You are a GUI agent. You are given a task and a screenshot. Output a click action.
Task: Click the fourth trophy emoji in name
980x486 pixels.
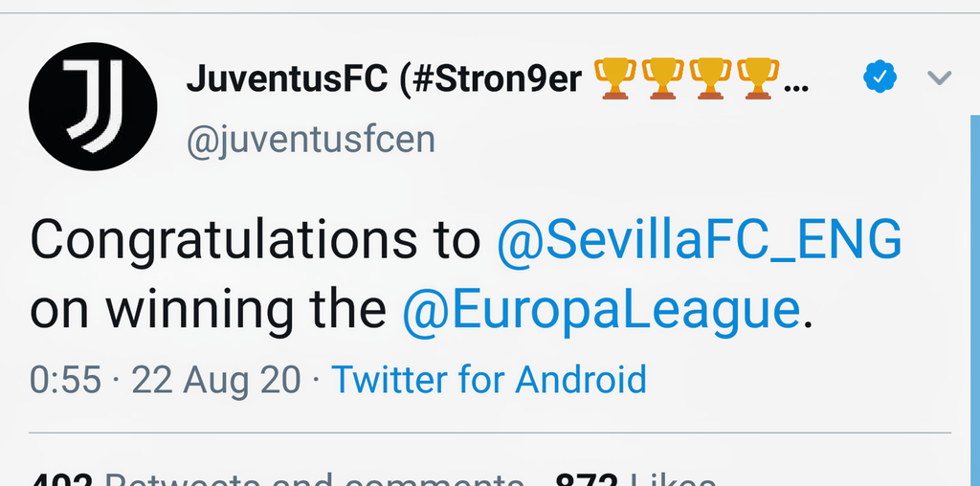(x=758, y=78)
